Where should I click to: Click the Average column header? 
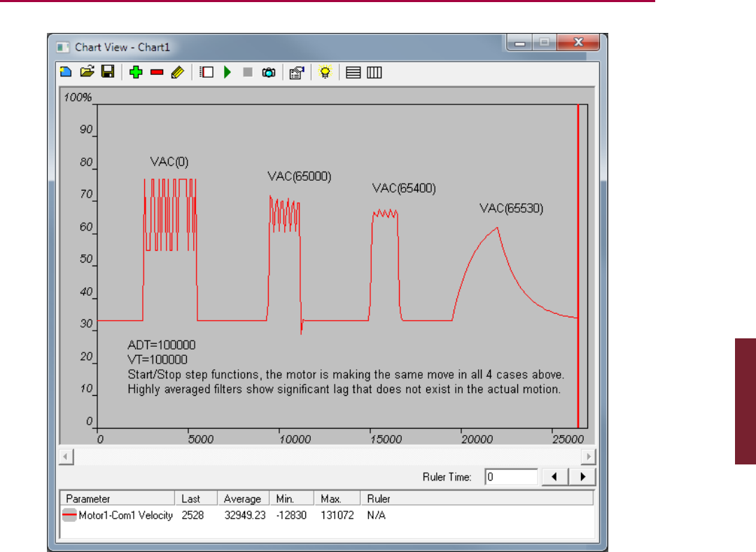coord(244,499)
